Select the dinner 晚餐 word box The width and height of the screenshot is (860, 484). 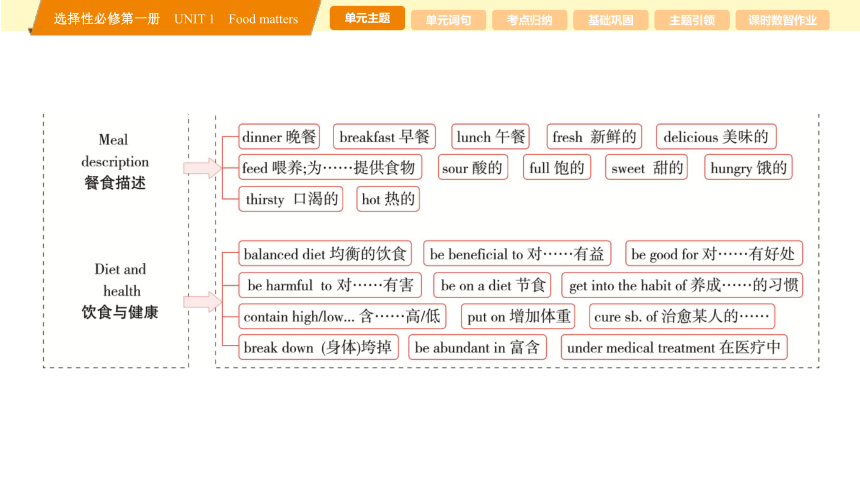click(279, 137)
